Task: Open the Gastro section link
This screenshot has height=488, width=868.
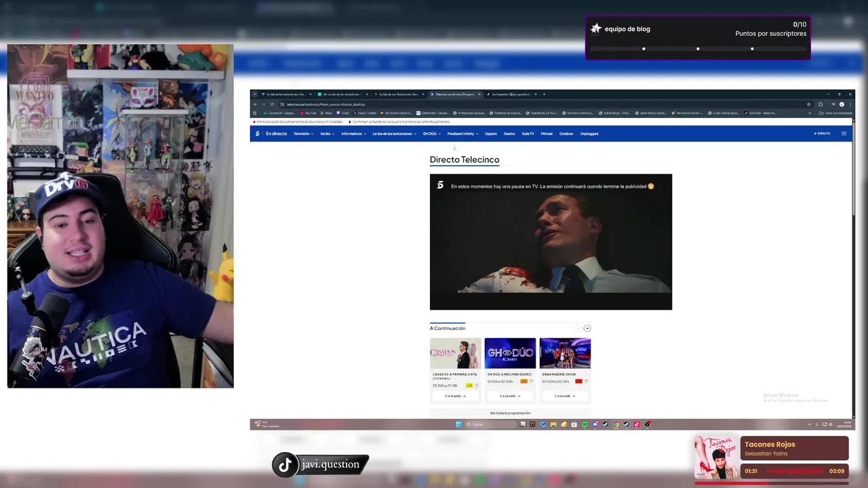Action: click(509, 134)
